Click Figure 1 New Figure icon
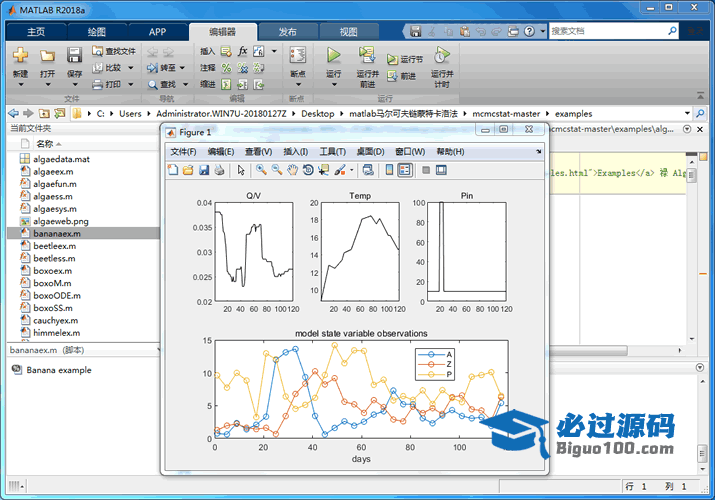The image size is (715, 500). click(173, 170)
